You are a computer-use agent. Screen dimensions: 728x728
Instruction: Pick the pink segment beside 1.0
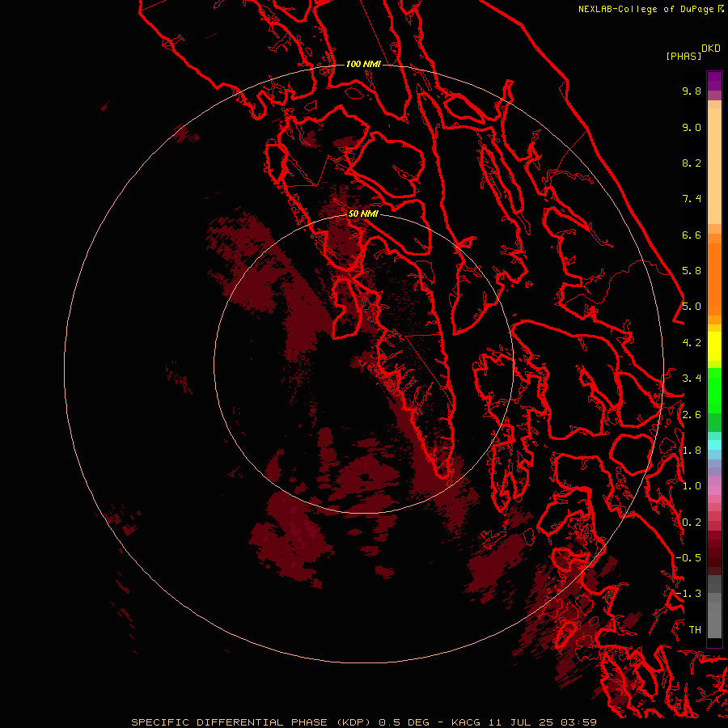coord(714,490)
